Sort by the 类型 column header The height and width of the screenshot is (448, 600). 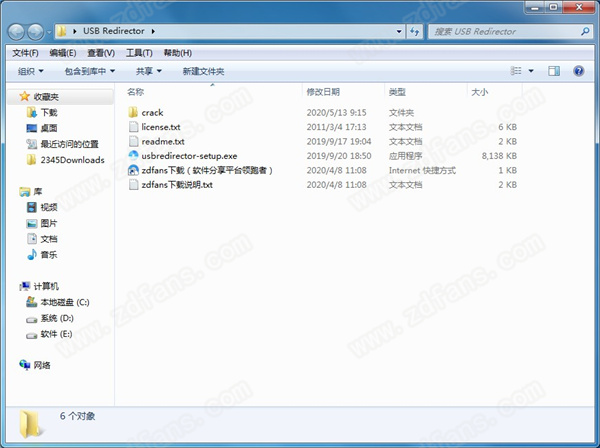click(x=397, y=92)
